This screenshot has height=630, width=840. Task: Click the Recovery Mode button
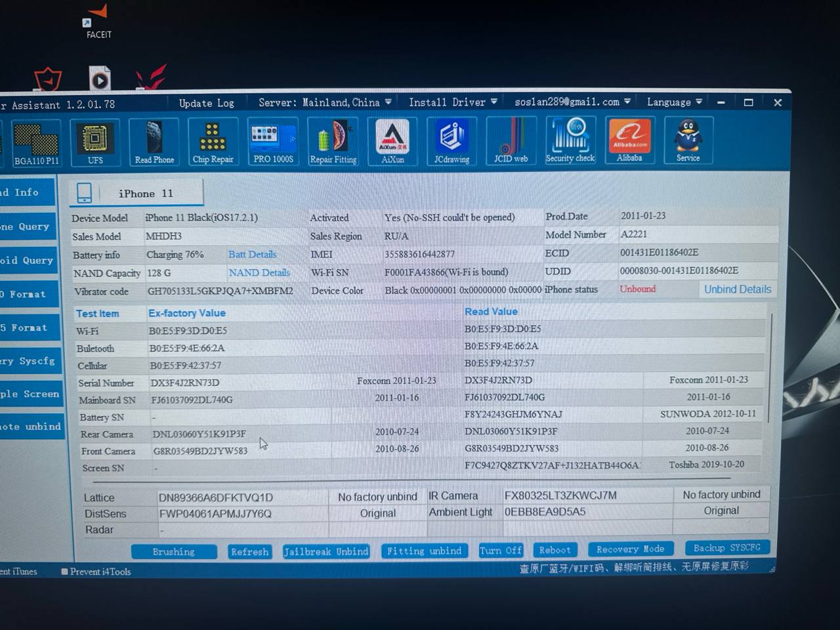631,549
